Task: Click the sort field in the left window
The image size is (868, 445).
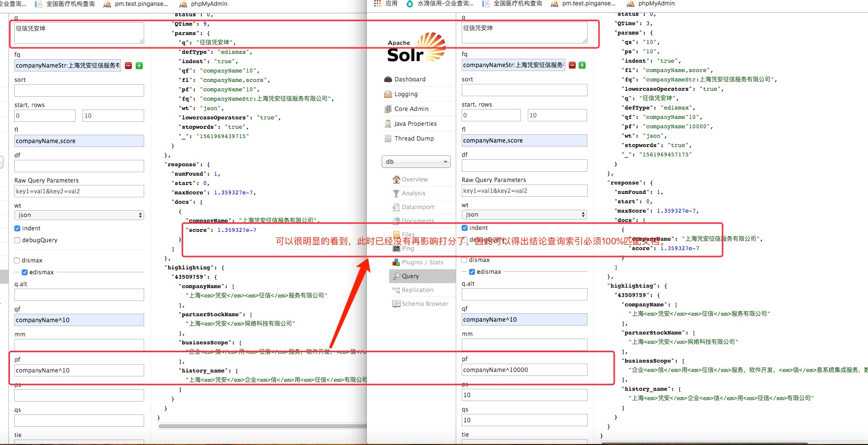Action: coord(79,90)
